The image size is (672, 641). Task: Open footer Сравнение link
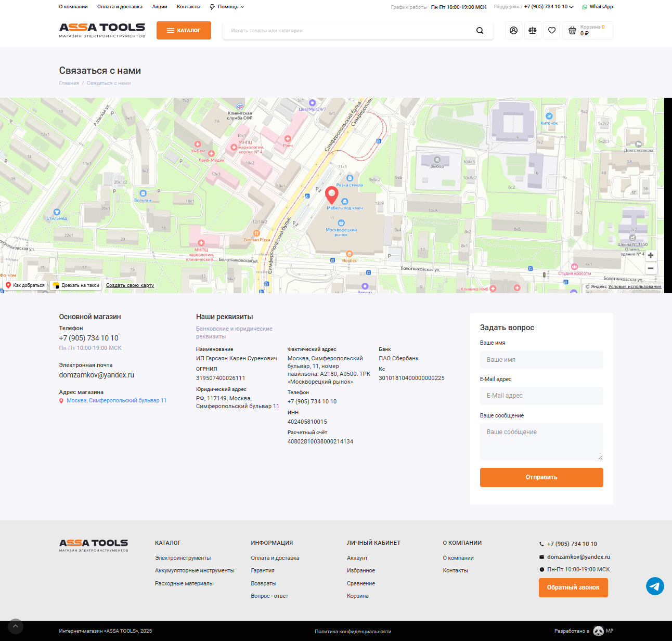coord(361,583)
